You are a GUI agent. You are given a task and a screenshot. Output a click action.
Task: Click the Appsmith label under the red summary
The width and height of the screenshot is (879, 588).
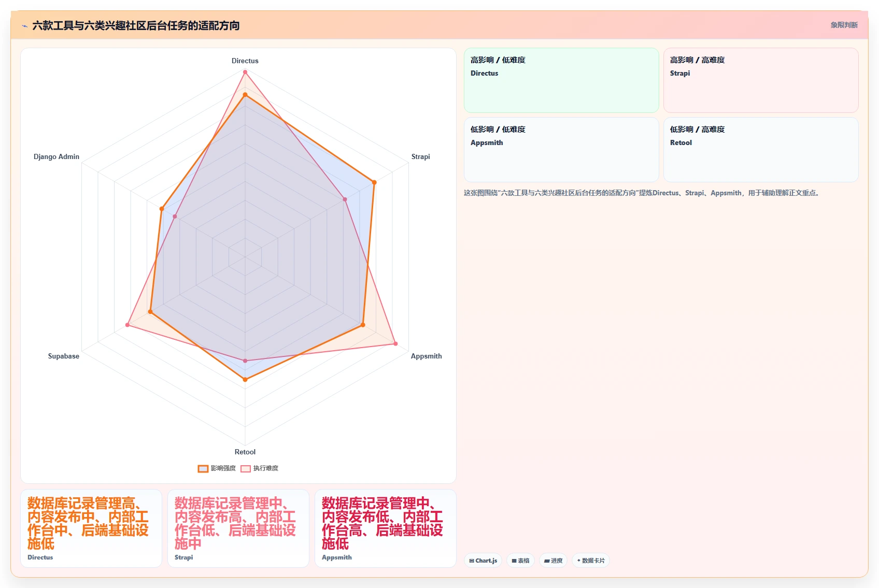coord(337,557)
